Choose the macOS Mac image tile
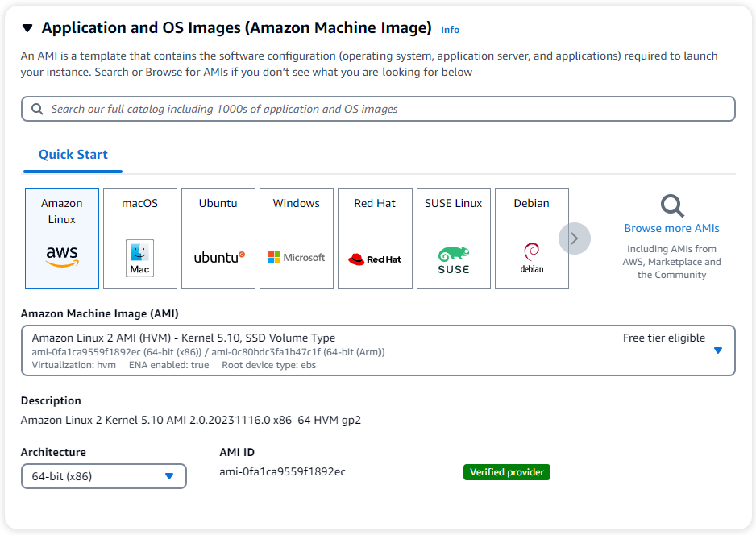This screenshot has height=535, width=756. pyautogui.click(x=139, y=238)
